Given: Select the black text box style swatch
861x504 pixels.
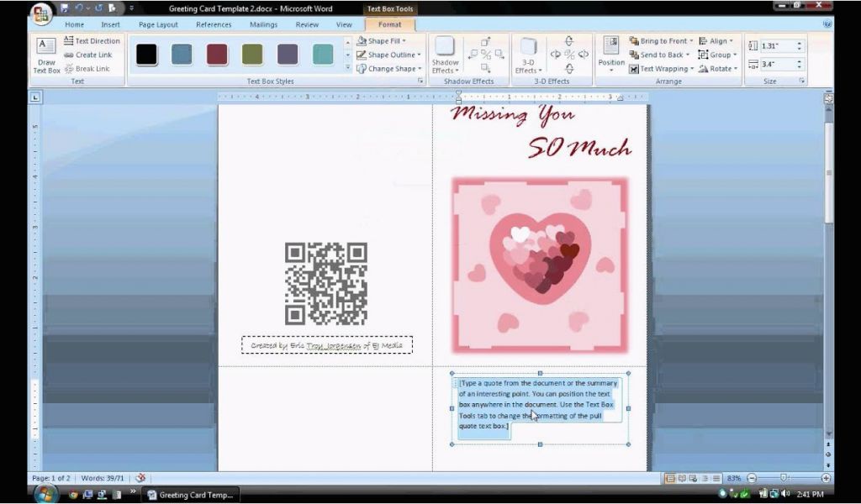Looking at the screenshot, I should click(x=146, y=55).
